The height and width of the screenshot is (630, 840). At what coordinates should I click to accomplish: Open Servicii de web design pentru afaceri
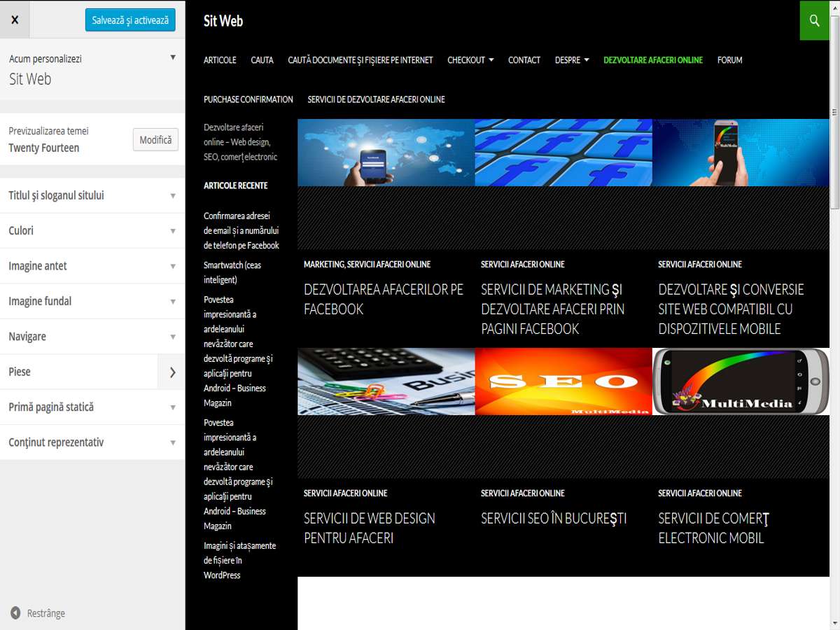tap(370, 528)
